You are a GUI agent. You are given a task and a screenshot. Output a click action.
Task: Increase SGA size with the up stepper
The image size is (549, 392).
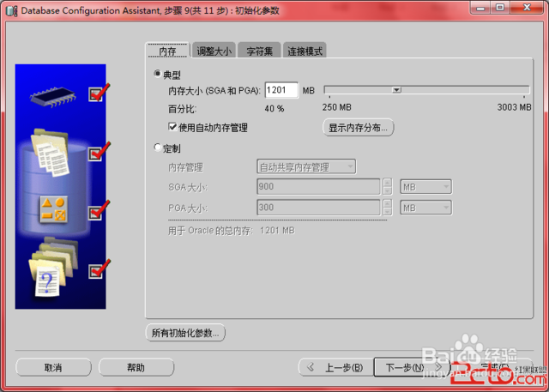(x=387, y=183)
